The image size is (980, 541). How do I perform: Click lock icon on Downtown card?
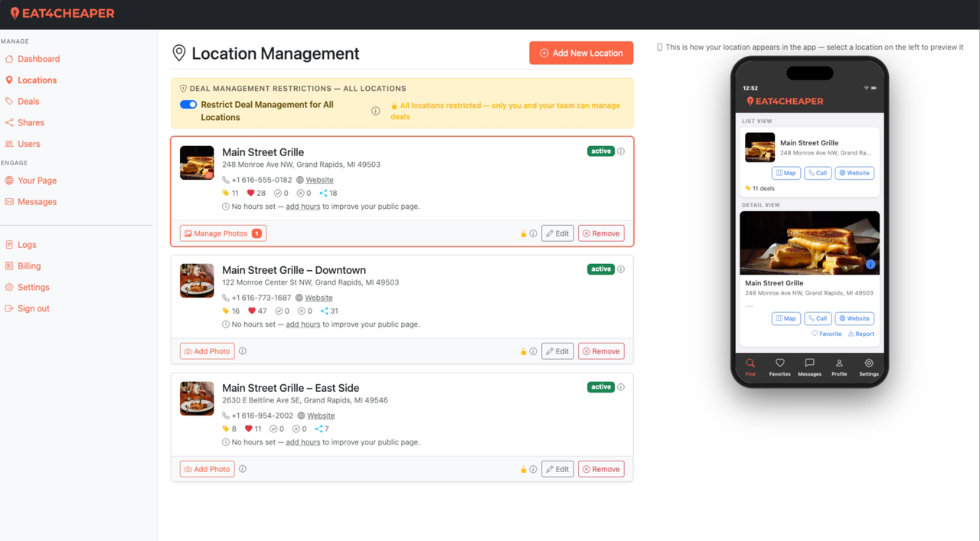click(524, 351)
